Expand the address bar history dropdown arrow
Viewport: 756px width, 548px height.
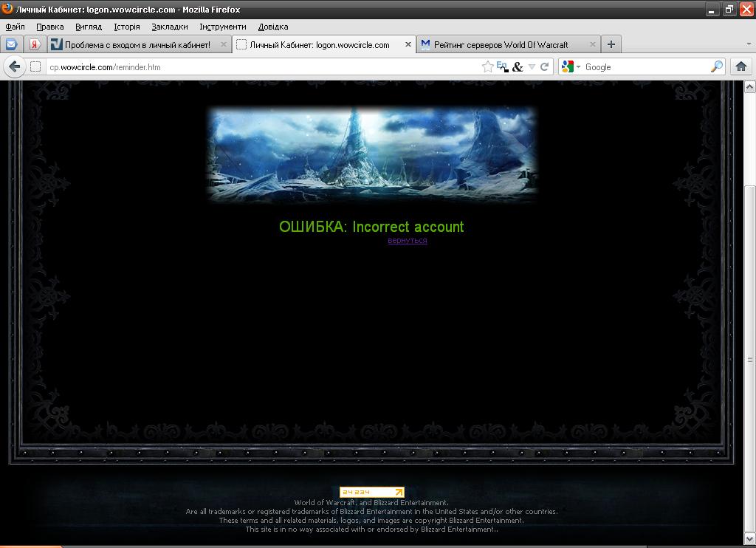click(532, 66)
